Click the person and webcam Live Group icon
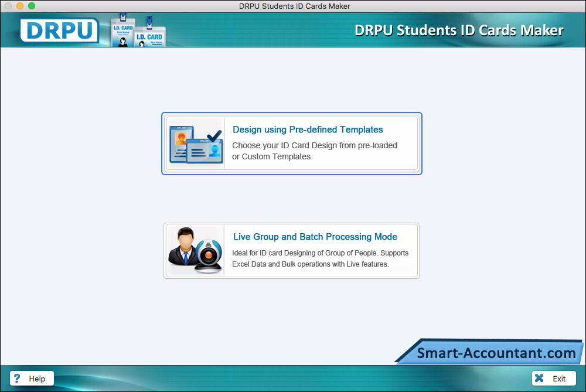Screen dimensions: 586x392 (195, 250)
